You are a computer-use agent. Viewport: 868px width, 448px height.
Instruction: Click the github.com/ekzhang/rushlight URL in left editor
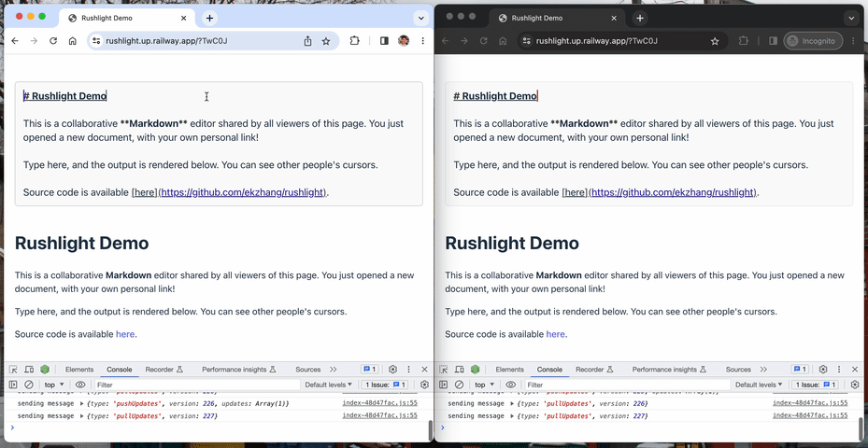242,192
